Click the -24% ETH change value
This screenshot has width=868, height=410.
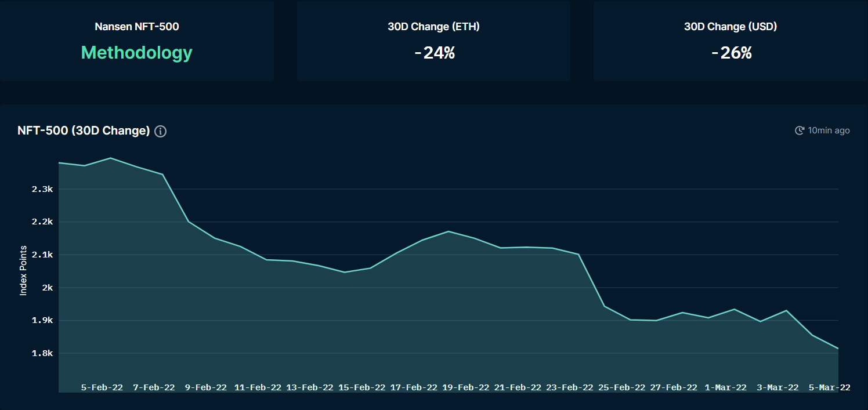tap(434, 53)
